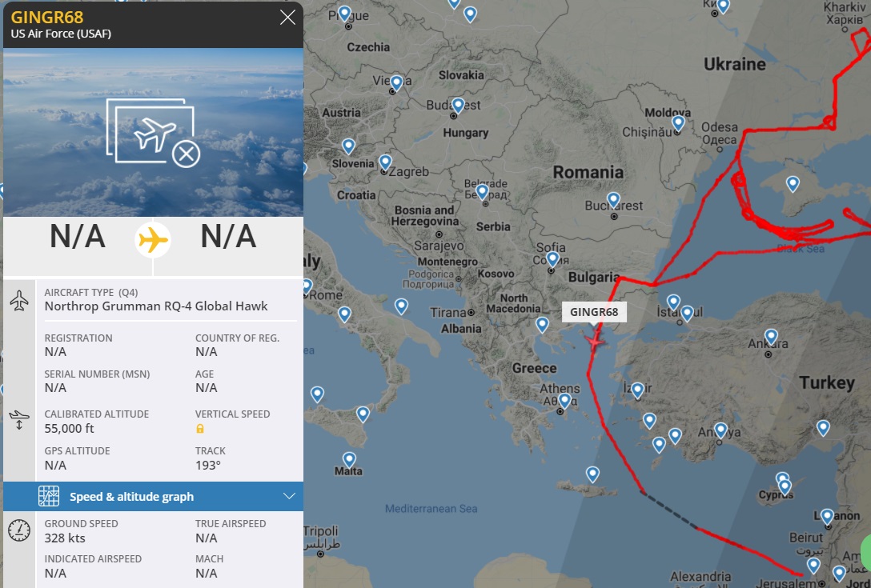Open the missing aircraft photo placeholder

click(153, 132)
